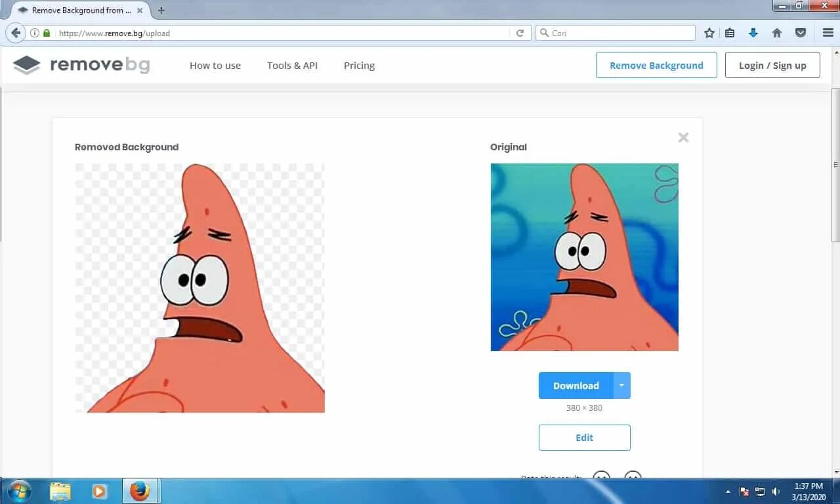Open File Explorer from the taskbar

(60, 491)
